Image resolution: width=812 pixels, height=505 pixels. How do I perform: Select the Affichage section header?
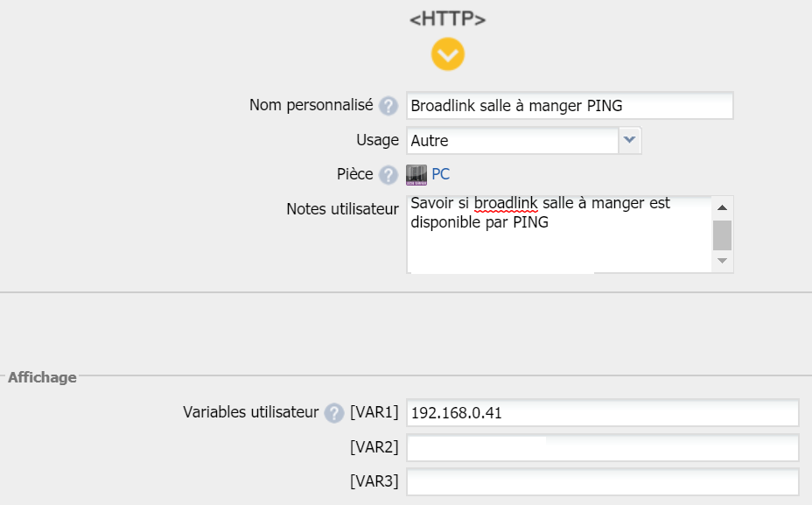pos(42,377)
